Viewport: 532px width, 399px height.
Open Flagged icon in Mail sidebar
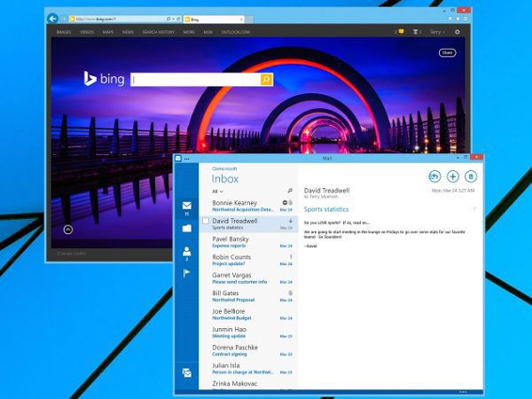point(186,273)
